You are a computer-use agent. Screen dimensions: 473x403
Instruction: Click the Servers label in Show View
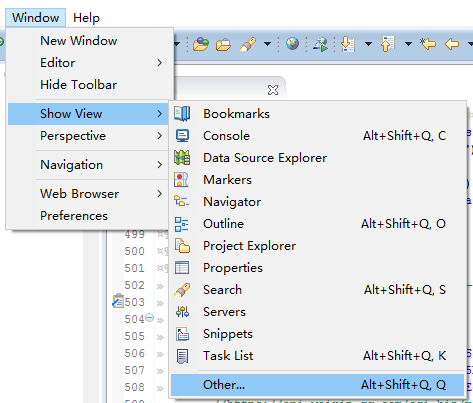pyautogui.click(x=225, y=312)
